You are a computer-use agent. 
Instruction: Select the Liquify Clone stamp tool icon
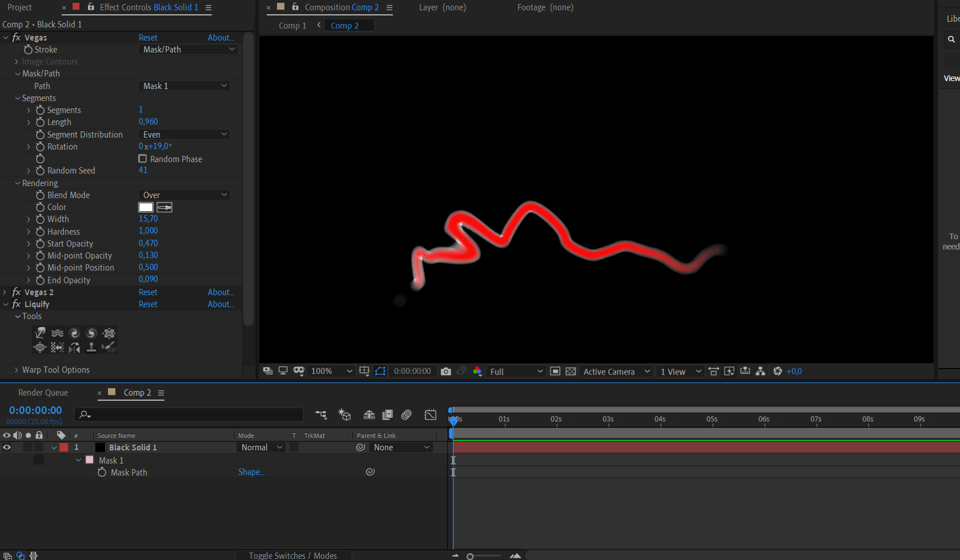[x=91, y=347]
